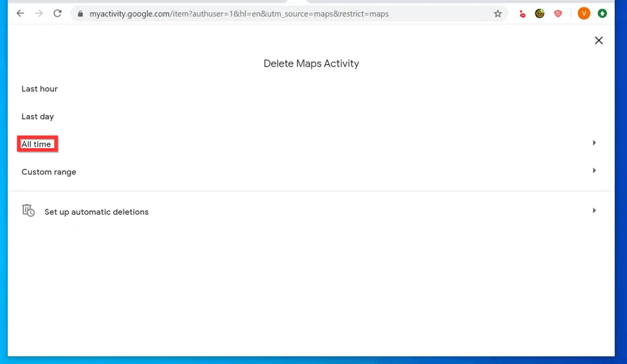This screenshot has width=627, height=364.
Task: Open the yellow-black round extension icon
Action: point(539,14)
